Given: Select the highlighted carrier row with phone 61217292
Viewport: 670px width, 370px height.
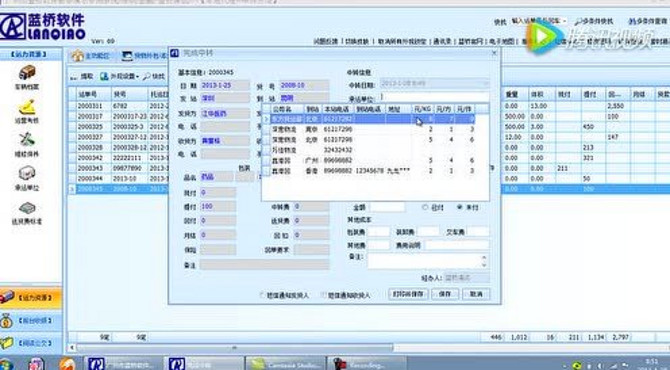Looking at the screenshot, I should (x=372, y=119).
